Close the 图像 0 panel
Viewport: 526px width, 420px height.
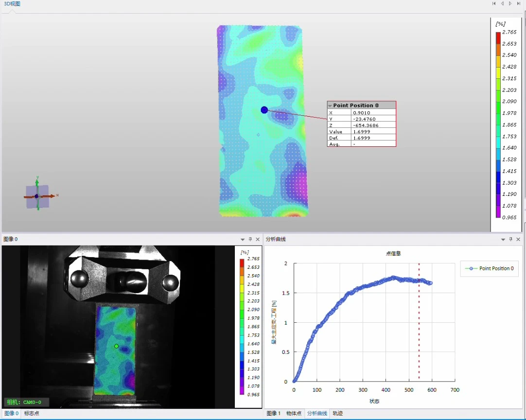click(258, 239)
